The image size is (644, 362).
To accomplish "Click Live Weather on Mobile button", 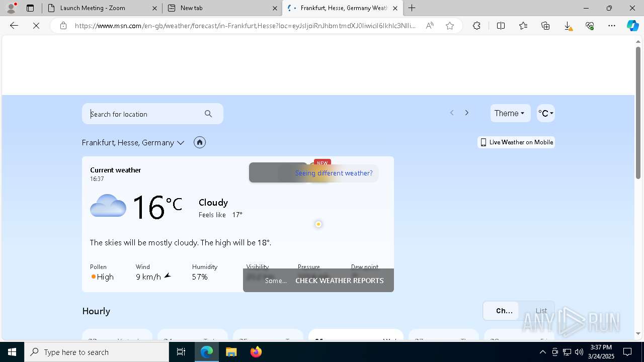I will coord(516,142).
